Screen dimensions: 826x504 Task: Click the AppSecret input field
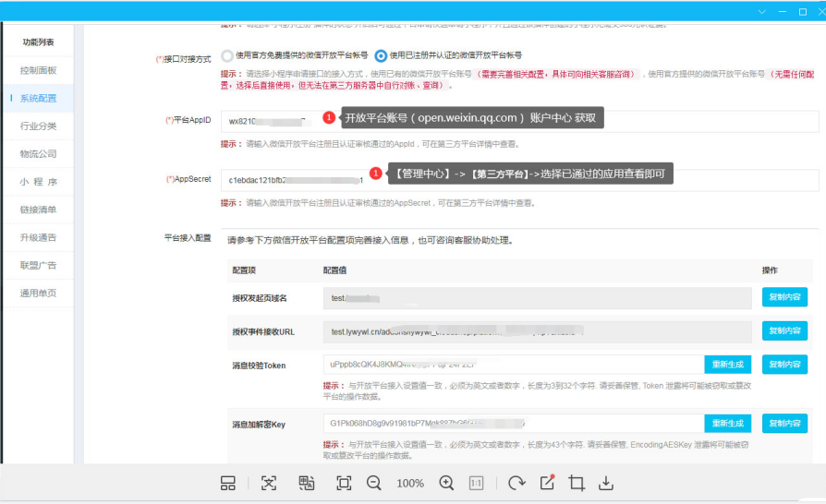click(519, 180)
